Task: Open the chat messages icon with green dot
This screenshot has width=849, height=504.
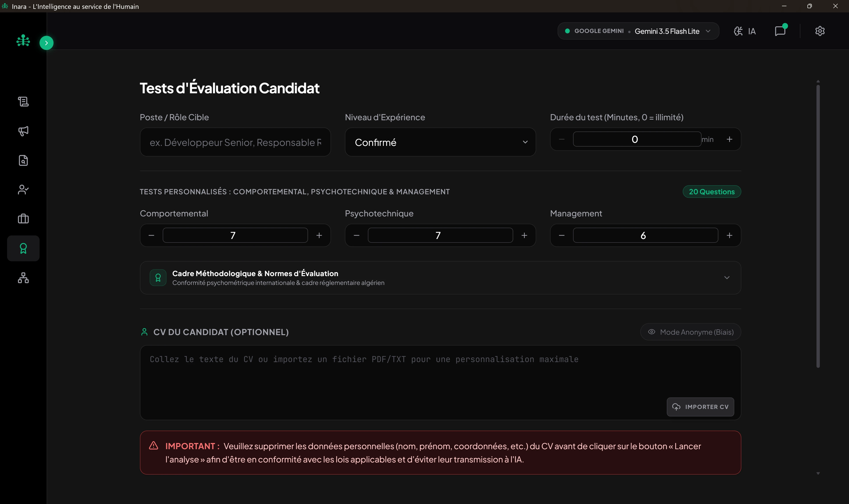Action: pos(780,31)
